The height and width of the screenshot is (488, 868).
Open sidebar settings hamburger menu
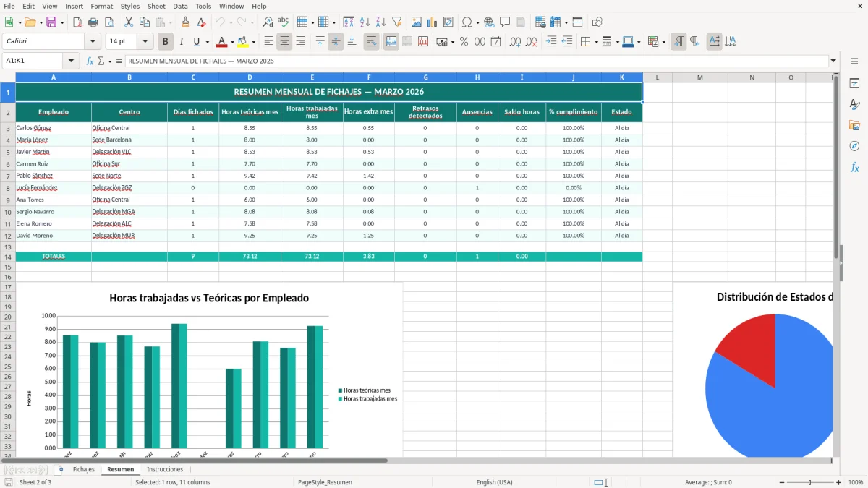(x=854, y=62)
